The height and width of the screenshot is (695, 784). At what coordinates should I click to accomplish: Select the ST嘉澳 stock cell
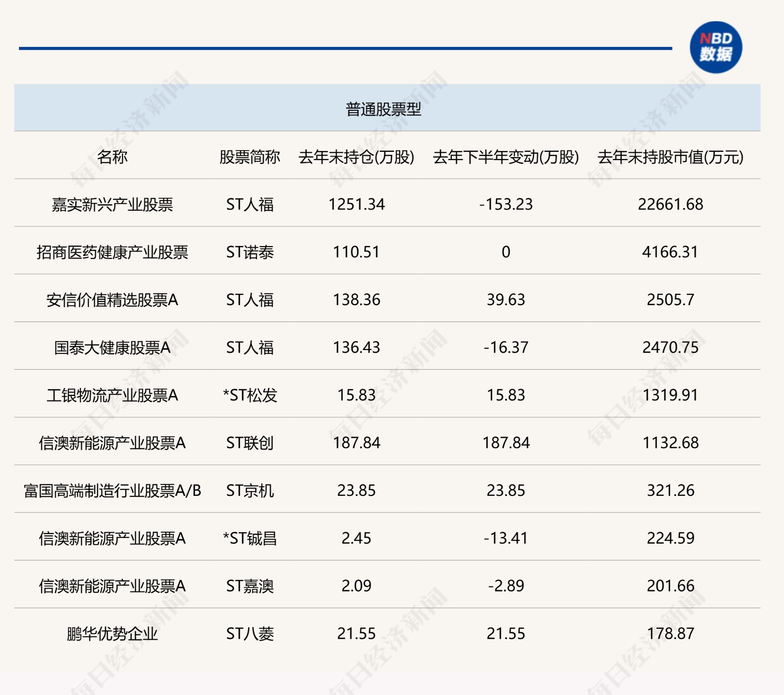[249, 586]
